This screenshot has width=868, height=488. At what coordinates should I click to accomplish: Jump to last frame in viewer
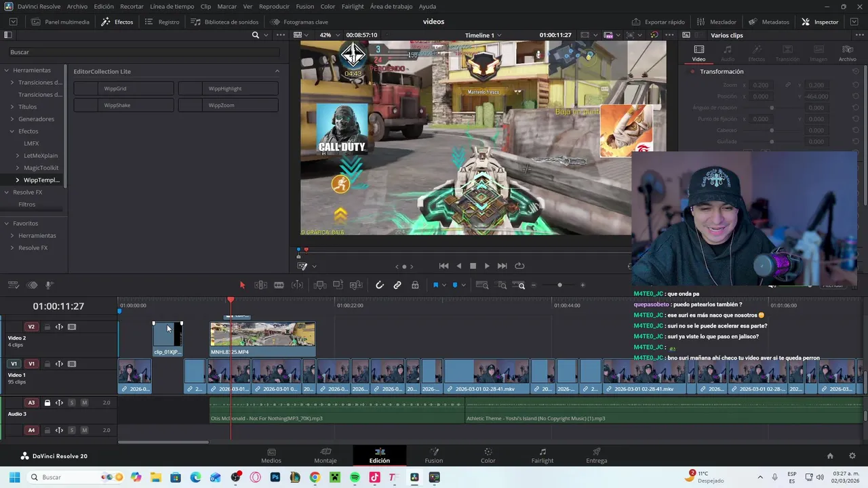point(502,266)
